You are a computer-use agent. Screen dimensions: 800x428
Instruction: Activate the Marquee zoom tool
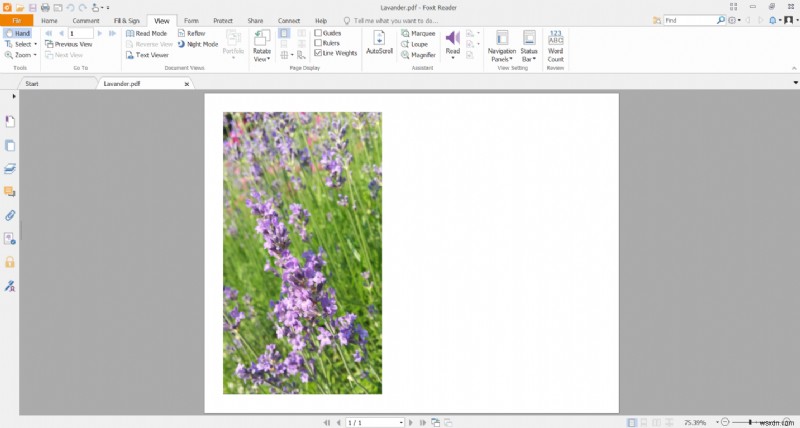[x=418, y=33]
